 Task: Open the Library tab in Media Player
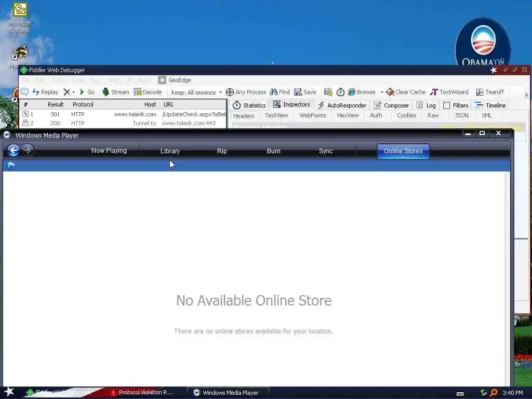tap(170, 151)
